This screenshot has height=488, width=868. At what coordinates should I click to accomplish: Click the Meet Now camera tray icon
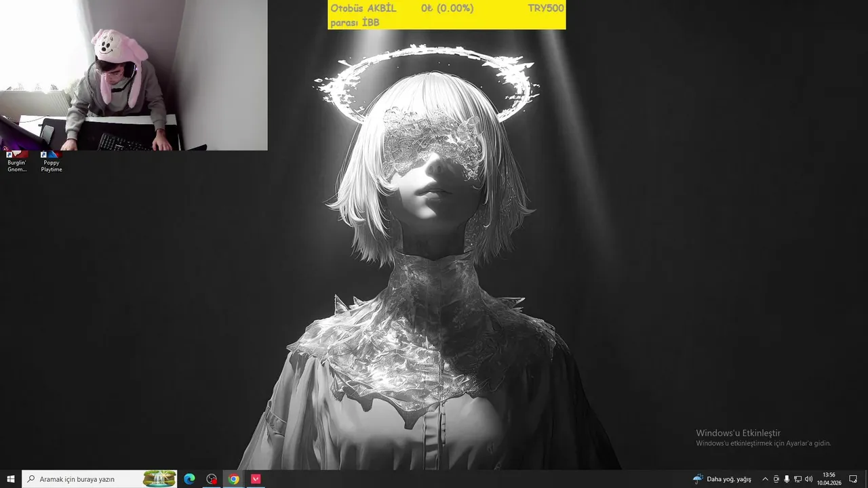pyautogui.click(x=776, y=479)
